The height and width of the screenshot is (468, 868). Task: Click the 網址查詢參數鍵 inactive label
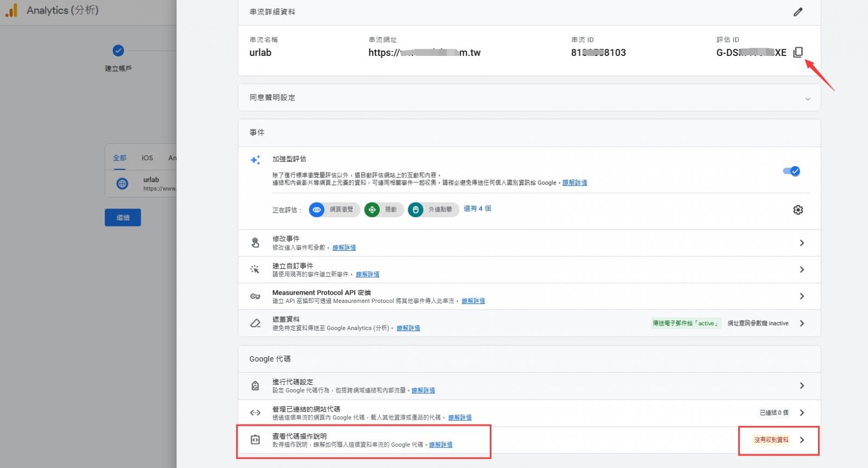[758, 323]
